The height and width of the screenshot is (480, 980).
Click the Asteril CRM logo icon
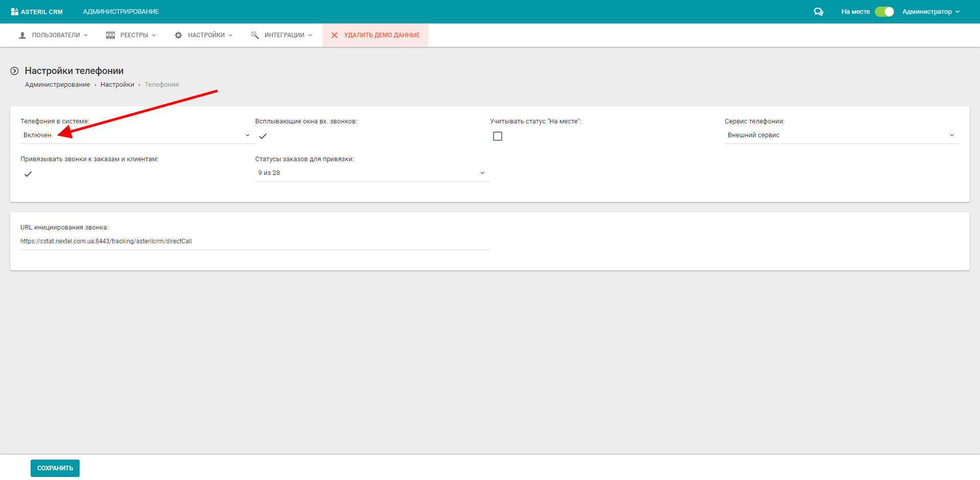[x=14, y=12]
